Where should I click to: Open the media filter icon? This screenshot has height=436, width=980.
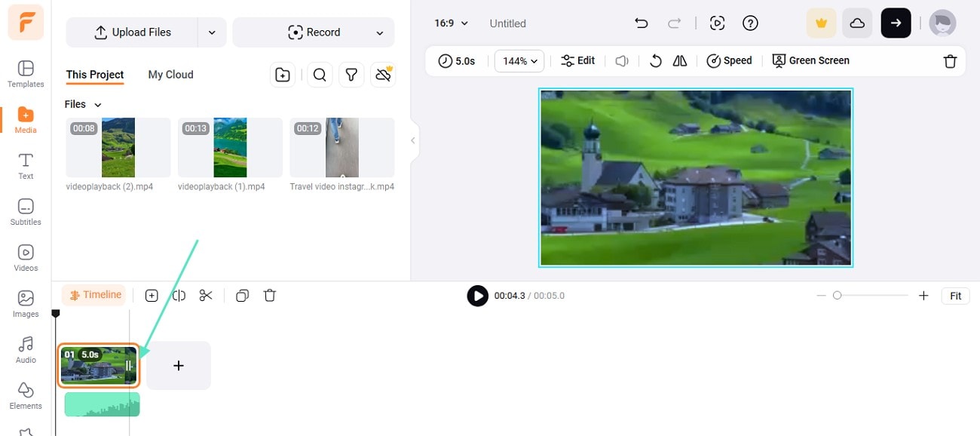(x=351, y=75)
